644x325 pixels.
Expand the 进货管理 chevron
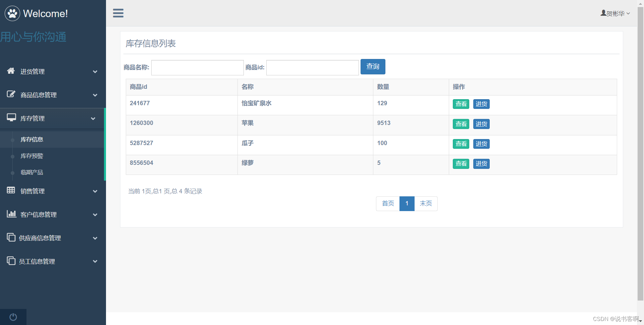[95, 72]
